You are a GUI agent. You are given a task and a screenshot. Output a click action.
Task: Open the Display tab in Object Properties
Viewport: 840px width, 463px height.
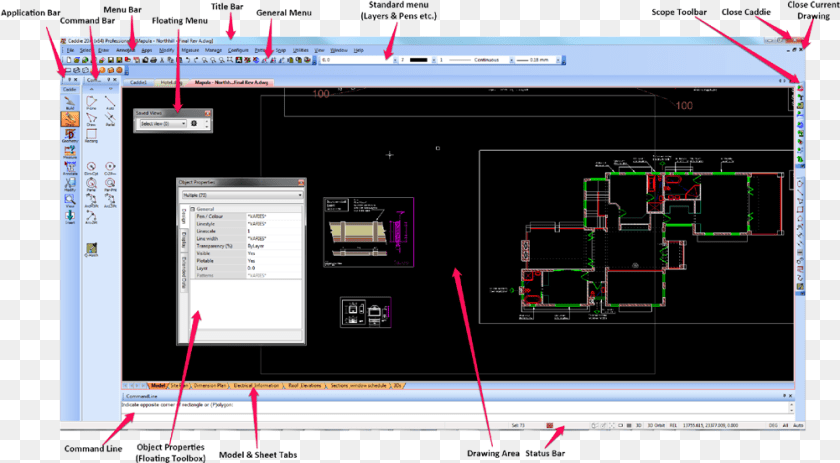click(x=183, y=240)
